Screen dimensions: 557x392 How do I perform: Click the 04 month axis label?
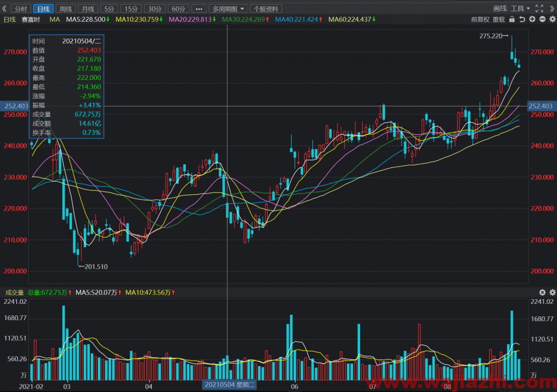coord(148,387)
